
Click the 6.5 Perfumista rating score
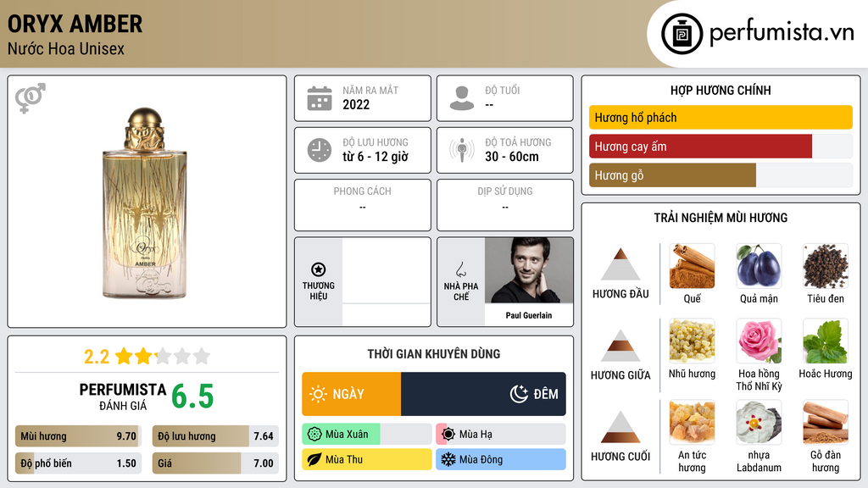coord(192,396)
